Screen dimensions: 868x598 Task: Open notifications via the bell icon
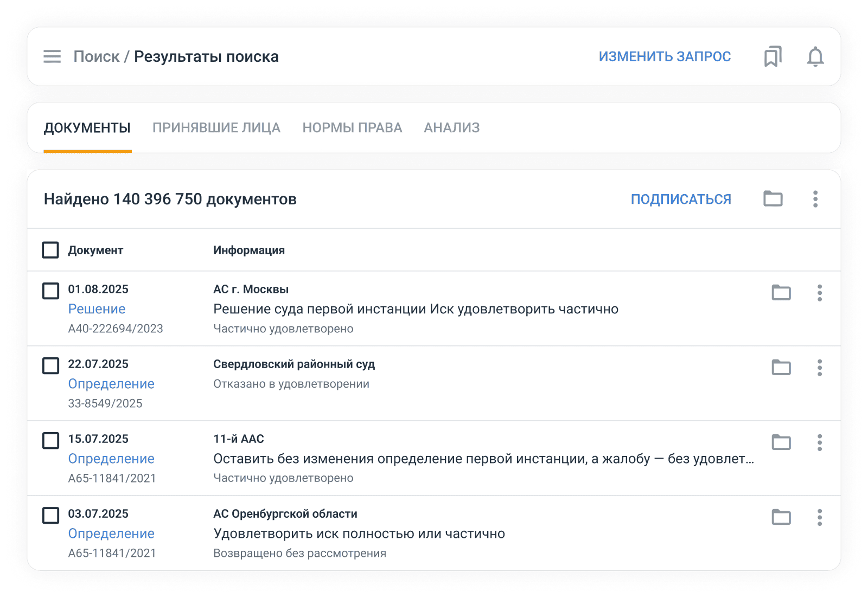pos(814,56)
